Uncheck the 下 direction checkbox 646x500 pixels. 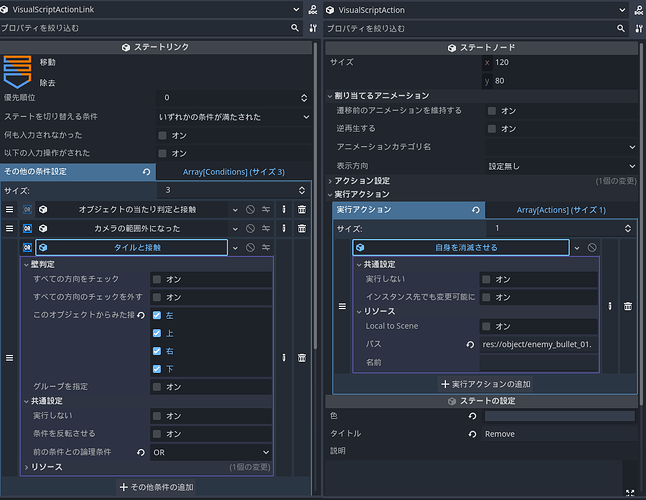click(157, 369)
